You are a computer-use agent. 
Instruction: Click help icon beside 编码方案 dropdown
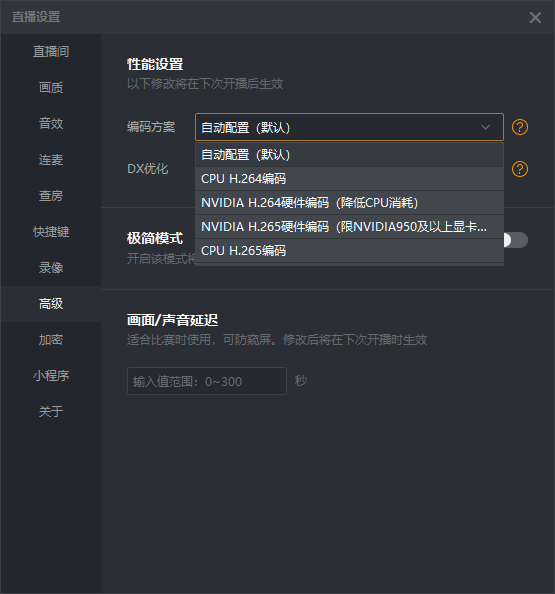tap(520, 127)
